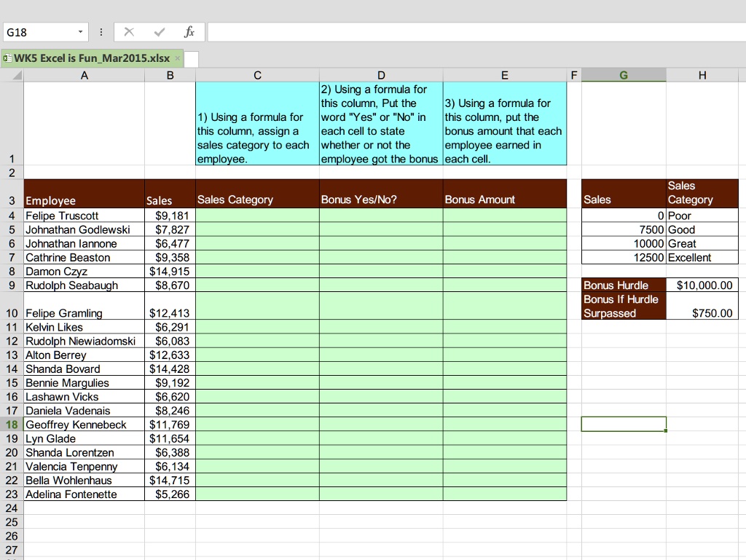The height and width of the screenshot is (560, 746).
Task: Close the WK5 workbook tab
Action: [x=177, y=58]
